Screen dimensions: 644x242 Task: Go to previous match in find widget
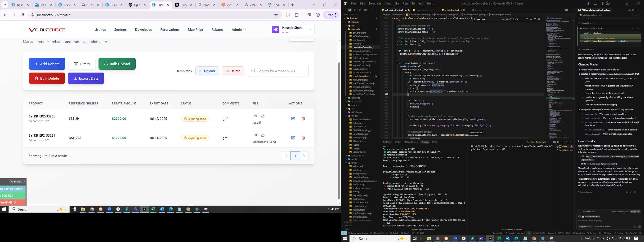point(527,19)
